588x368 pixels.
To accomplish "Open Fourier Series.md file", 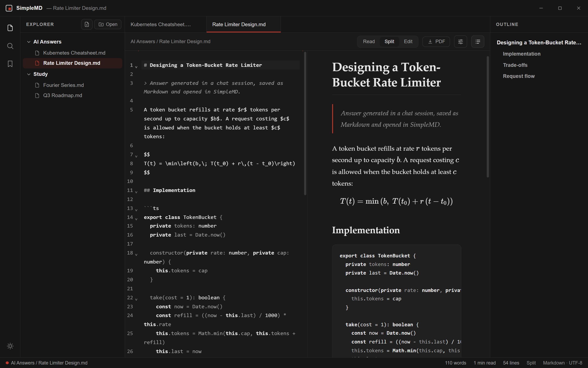I will (x=72, y=85).
